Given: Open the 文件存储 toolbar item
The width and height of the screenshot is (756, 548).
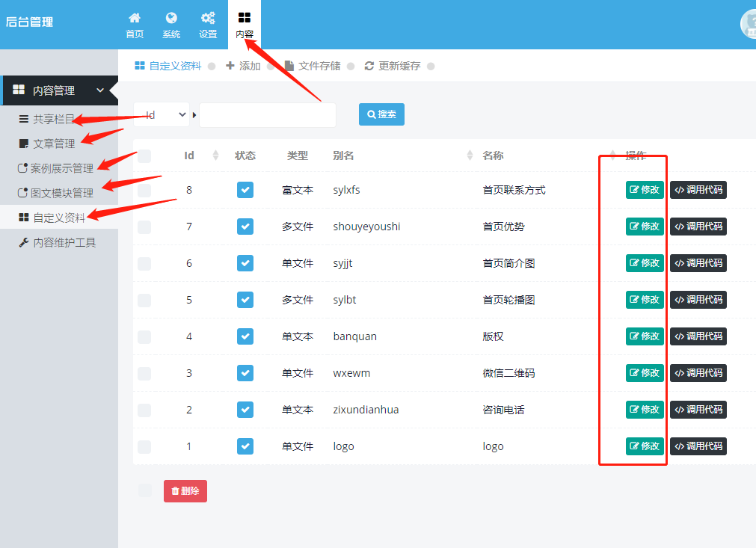Looking at the screenshot, I should [313, 66].
